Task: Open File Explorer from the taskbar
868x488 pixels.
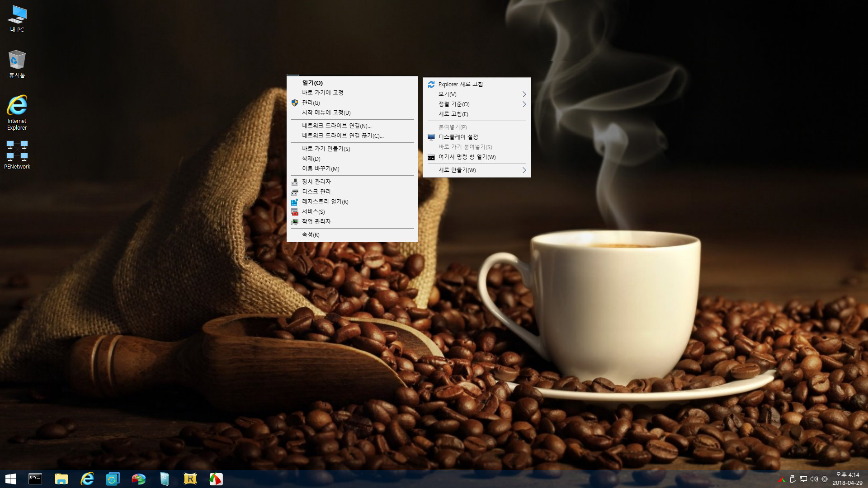Action: tap(61, 479)
